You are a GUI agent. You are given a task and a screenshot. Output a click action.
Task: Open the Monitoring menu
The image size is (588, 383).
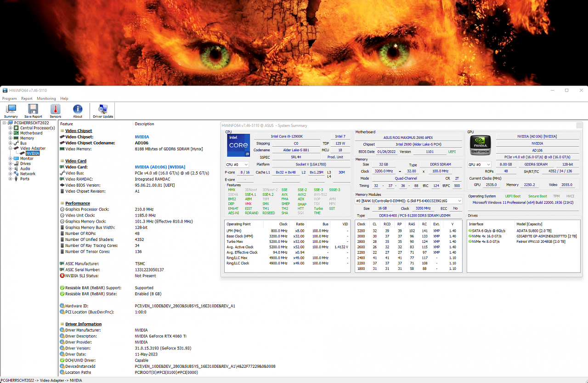[46, 98]
